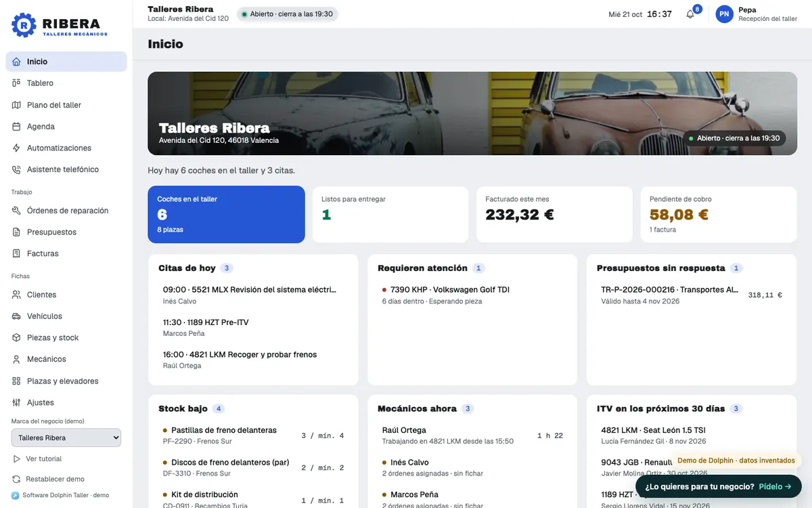Screen dimensions: 812x508
Task: Click the Mecánicos person icon
Action: (17, 359)
